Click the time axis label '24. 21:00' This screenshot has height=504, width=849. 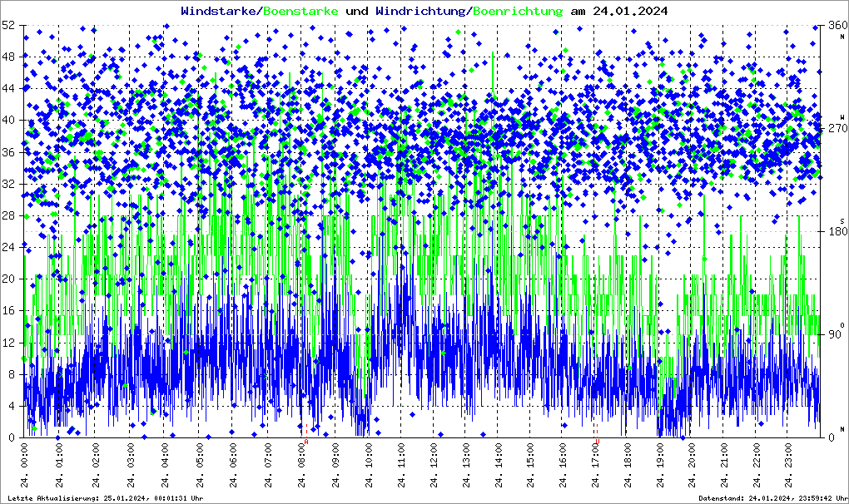(724, 465)
